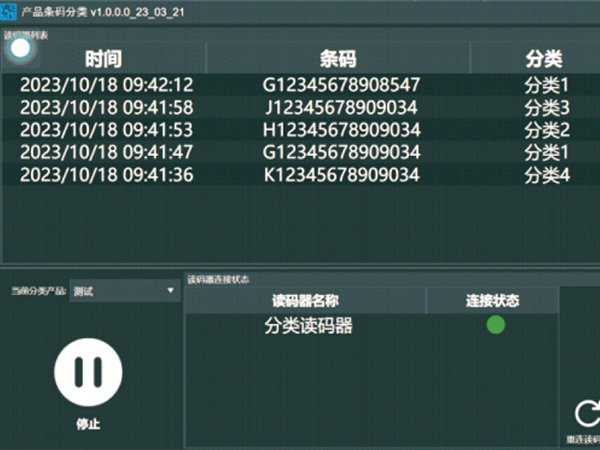Select the 分类读码器 reader row
This screenshot has height=450, width=600.
coord(308,326)
